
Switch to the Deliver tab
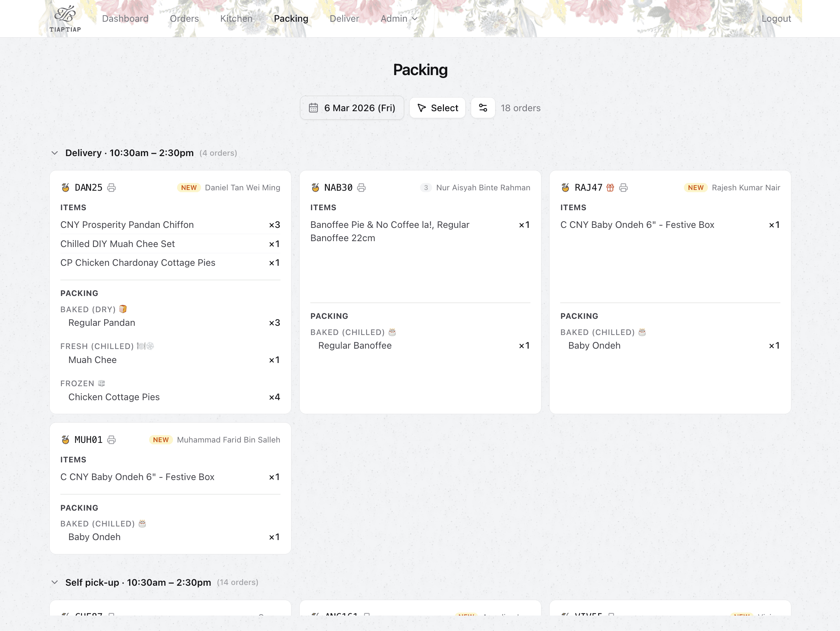click(x=344, y=19)
